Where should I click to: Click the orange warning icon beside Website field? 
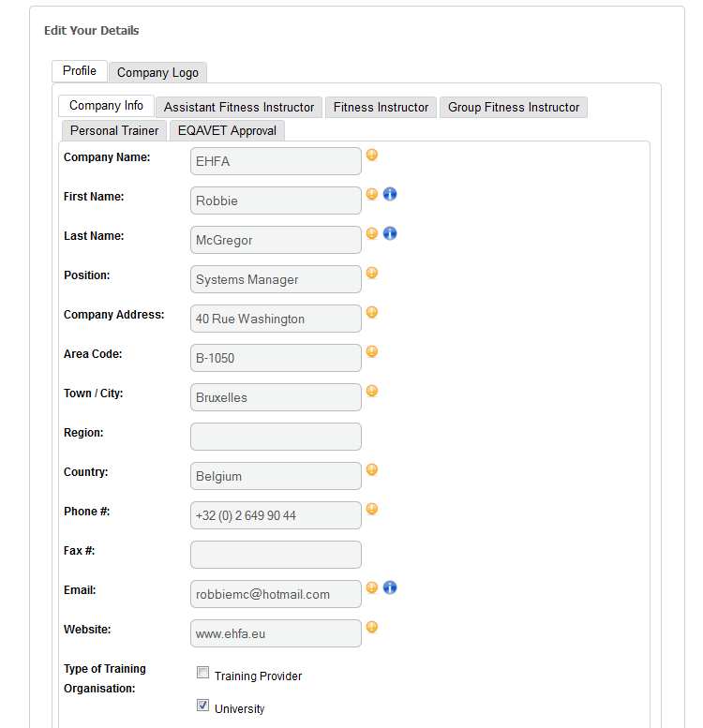click(x=371, y=627)
